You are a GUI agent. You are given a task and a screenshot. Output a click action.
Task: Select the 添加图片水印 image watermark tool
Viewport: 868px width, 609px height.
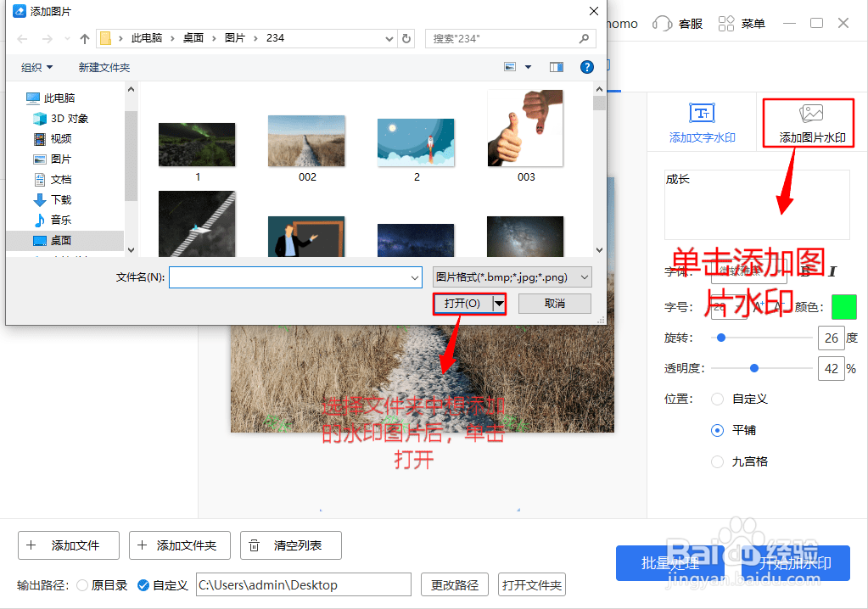click(807, 122)
